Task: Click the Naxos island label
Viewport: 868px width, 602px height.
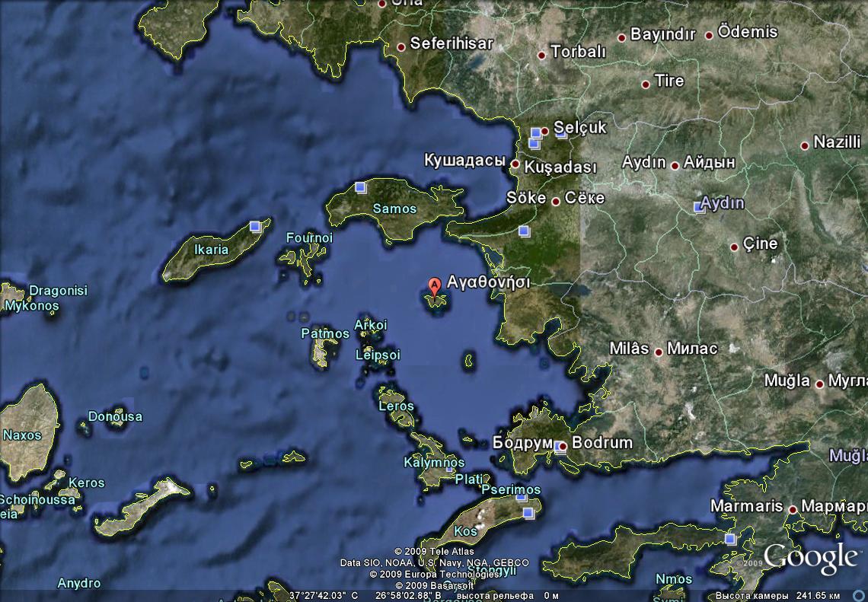Action: click(x=22, y=435)
